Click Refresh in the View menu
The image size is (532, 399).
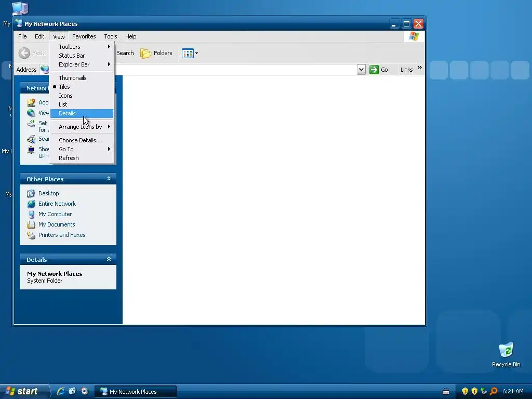coord(82,158)
